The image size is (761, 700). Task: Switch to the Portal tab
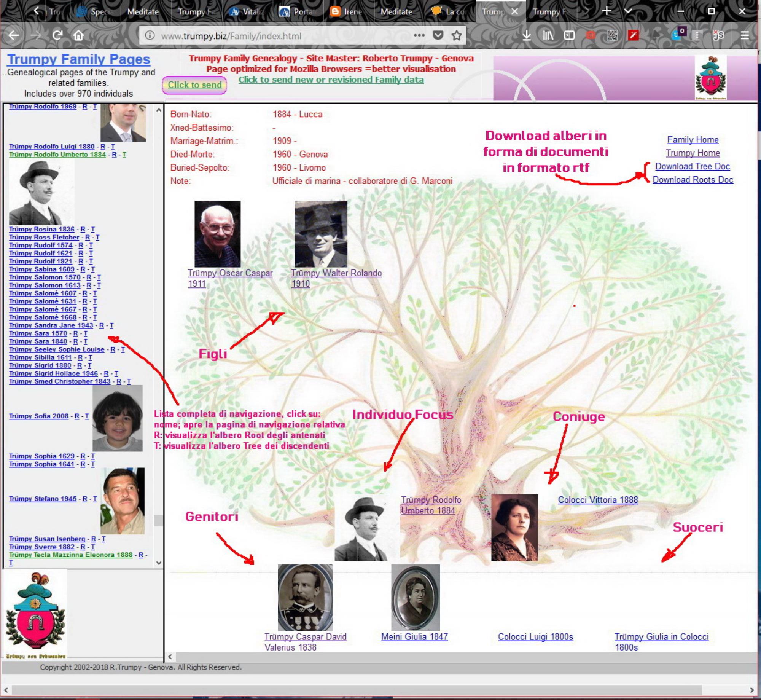click(x=298, y=11)
